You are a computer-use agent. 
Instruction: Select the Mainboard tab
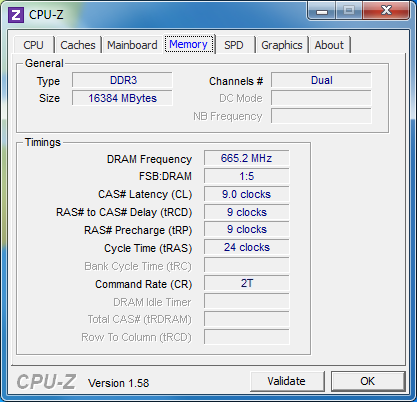(x=132, y=45)
